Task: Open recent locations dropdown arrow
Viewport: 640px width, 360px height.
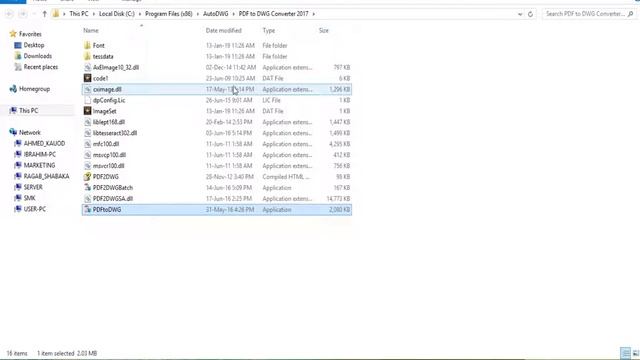Action: click(34, 14)
